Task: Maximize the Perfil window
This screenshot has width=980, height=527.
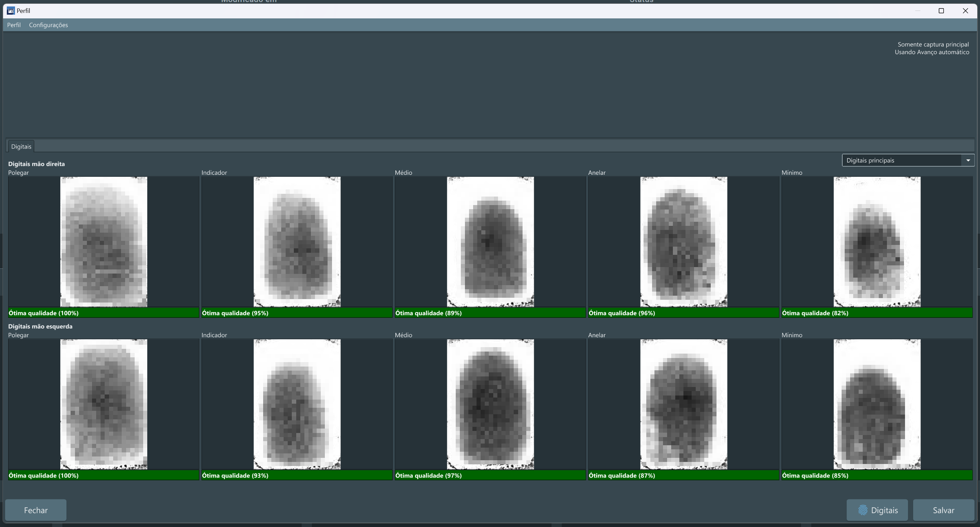Action: click(941, 11)
